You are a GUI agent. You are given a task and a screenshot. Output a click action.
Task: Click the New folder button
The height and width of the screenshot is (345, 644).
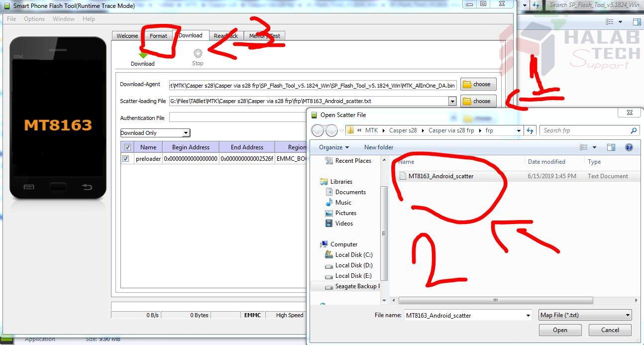[x=379, y=147]
